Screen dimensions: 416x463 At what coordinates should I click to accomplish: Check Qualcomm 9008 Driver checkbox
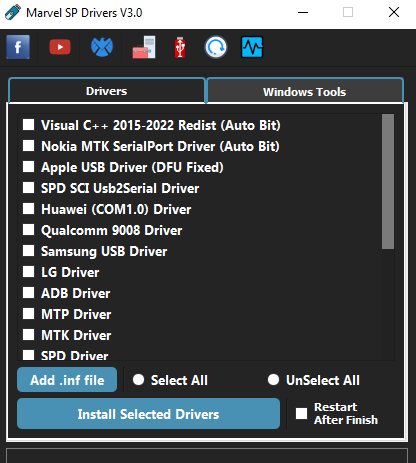pyautogui.click(x=28, y=230)
